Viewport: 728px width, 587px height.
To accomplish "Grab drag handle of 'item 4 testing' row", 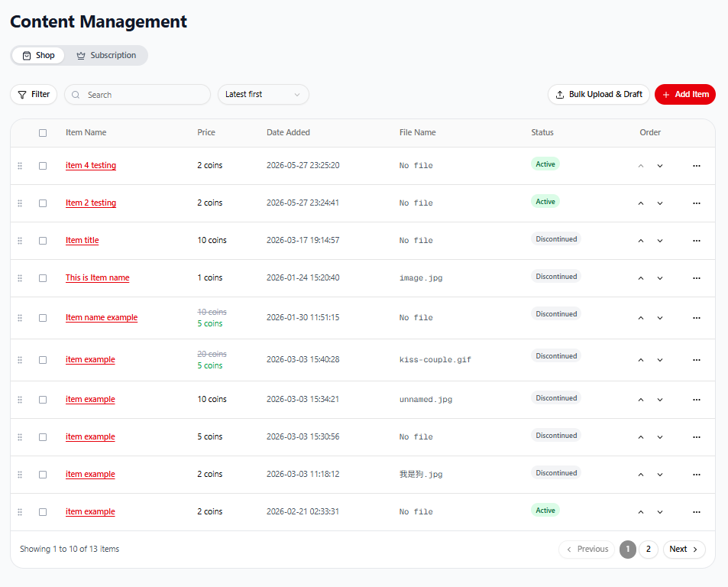I will (20, 166).
